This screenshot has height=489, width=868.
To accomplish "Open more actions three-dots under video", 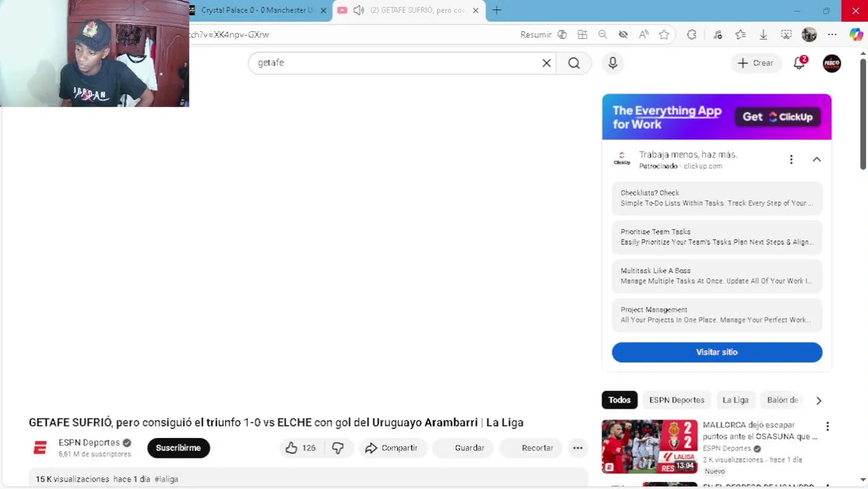I will 578,448.
